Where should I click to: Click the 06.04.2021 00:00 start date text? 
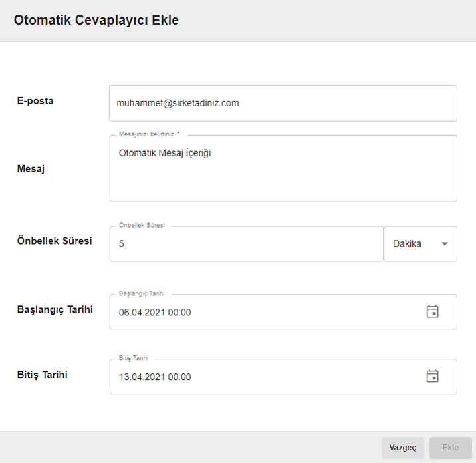[155, 312]
